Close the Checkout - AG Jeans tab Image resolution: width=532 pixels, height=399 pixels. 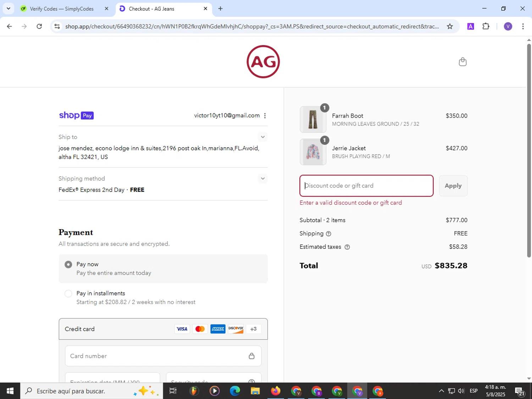[x=205, y=9]
